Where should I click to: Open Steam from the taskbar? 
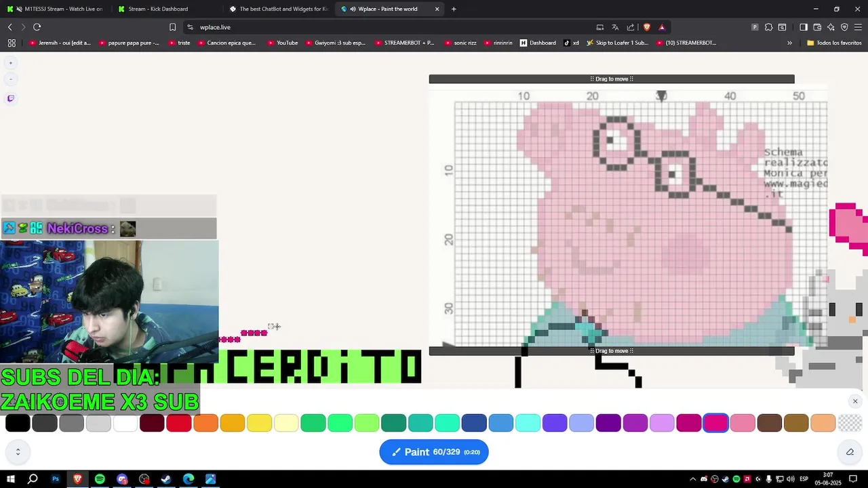point(166,479)
